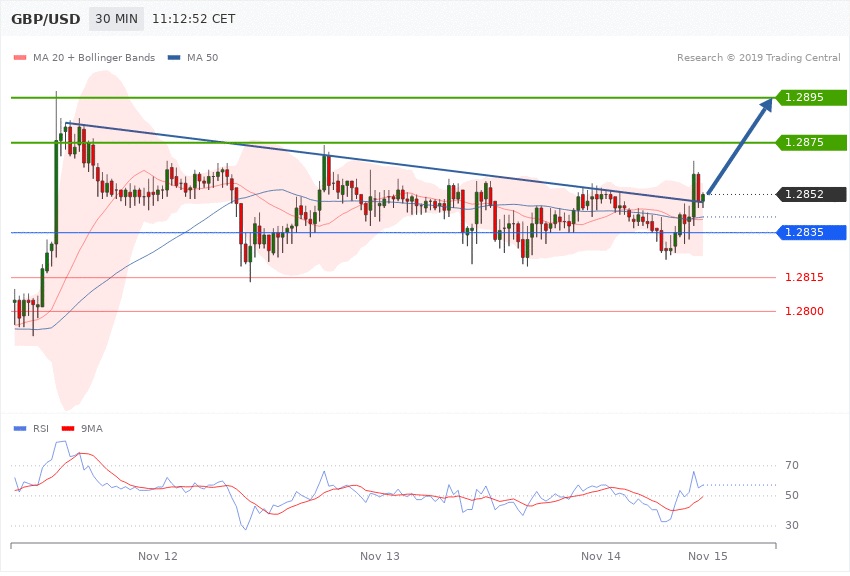This screenshot has width=850, height=576.
Task: Click the Nov 12 date marker
Action: tap(158, 555)
